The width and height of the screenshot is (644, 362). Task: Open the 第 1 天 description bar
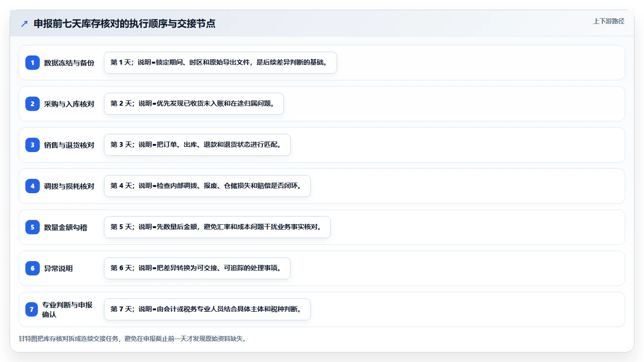(x=220, y=63)
